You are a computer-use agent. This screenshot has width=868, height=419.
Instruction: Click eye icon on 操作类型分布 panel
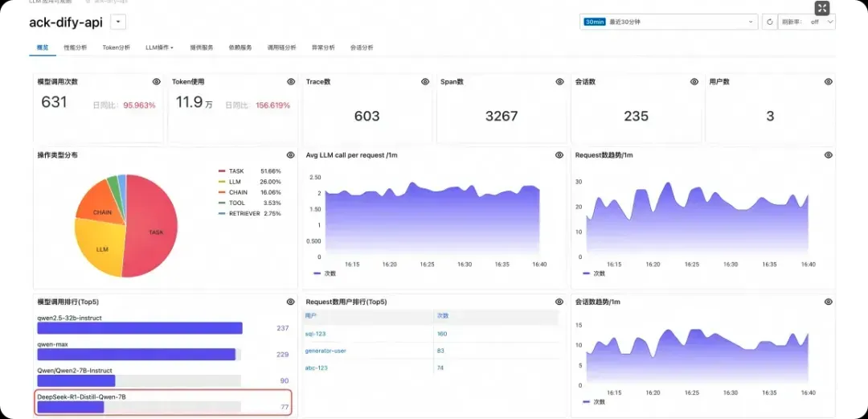coord(291,155)
